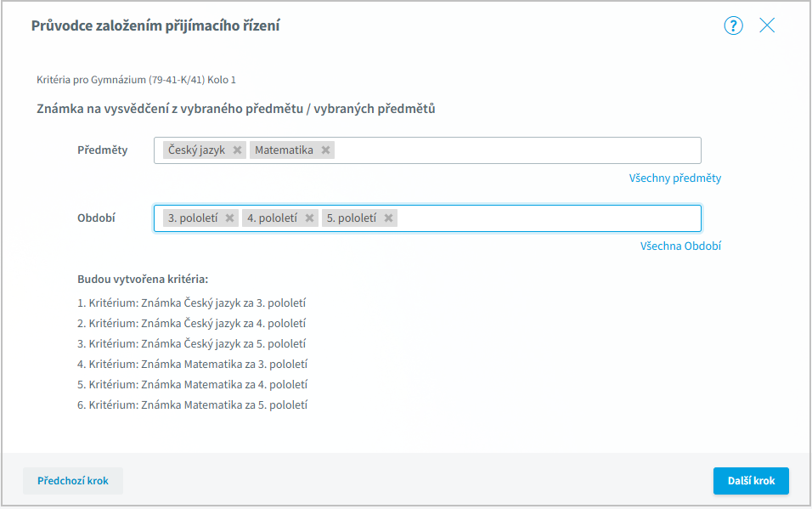Remove the 3. pololetí tag

coord(229,218)
